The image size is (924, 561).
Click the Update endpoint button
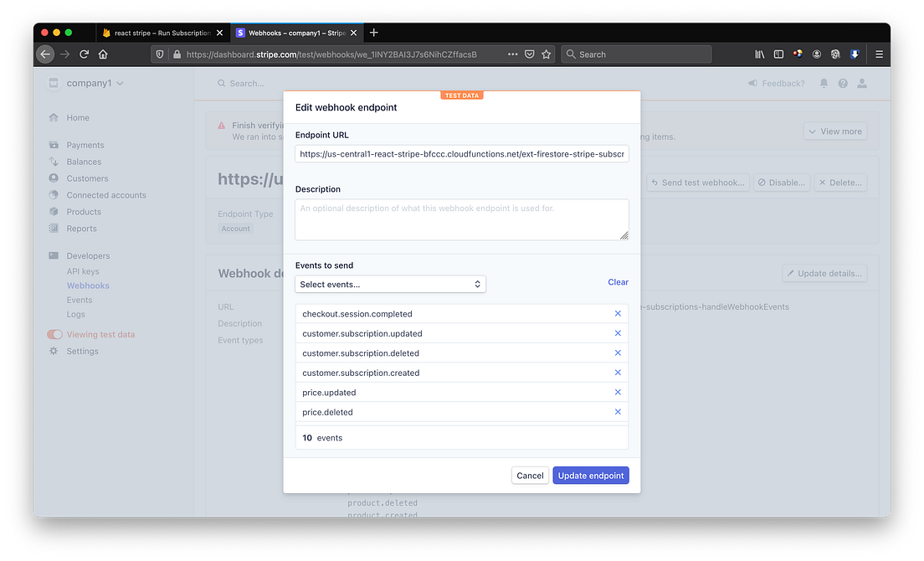coord(591,475)
